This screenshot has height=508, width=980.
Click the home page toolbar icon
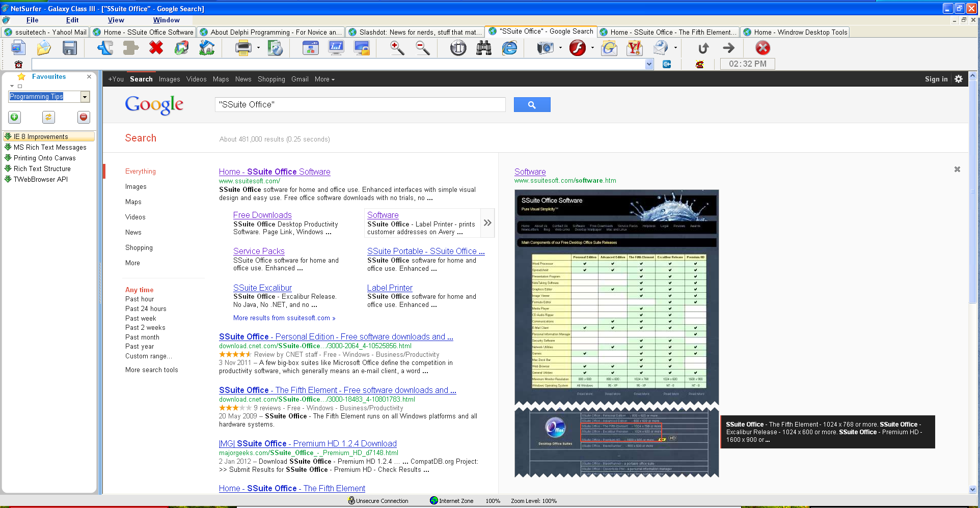(x=206, y=48)
